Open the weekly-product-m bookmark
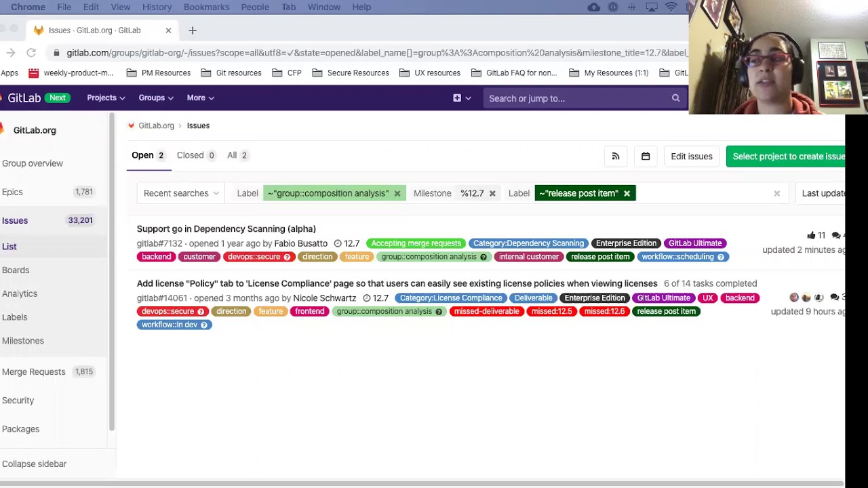 71,73
